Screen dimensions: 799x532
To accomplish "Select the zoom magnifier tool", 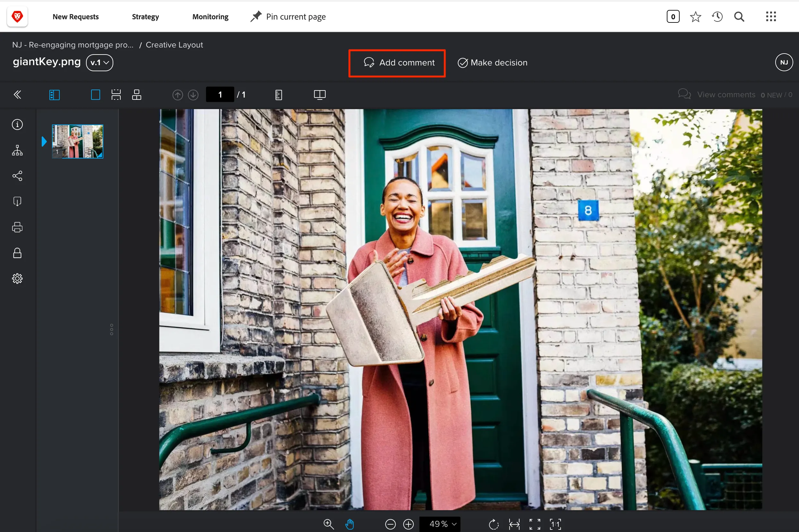I will tap(328, 524).
